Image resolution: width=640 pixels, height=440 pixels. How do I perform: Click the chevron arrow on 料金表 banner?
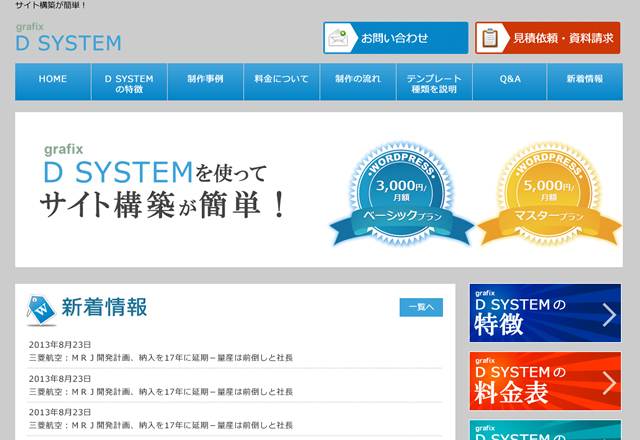(609, 382)
